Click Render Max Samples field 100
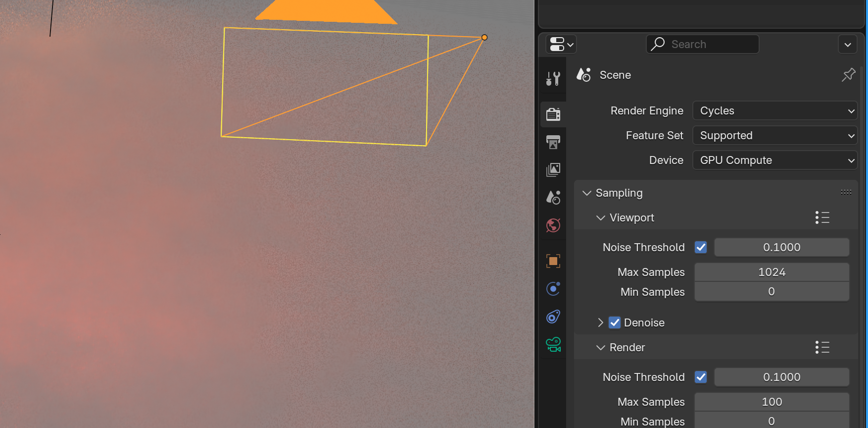 click(772, 402)
